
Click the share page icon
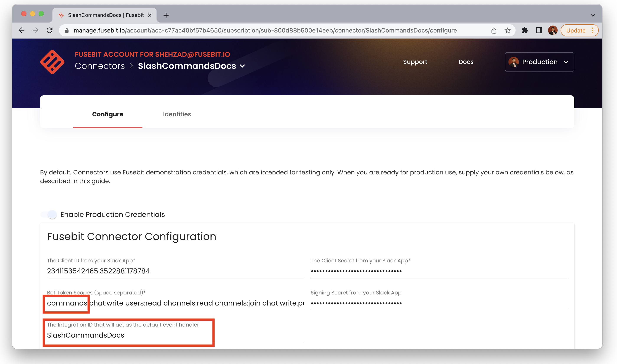494,30
